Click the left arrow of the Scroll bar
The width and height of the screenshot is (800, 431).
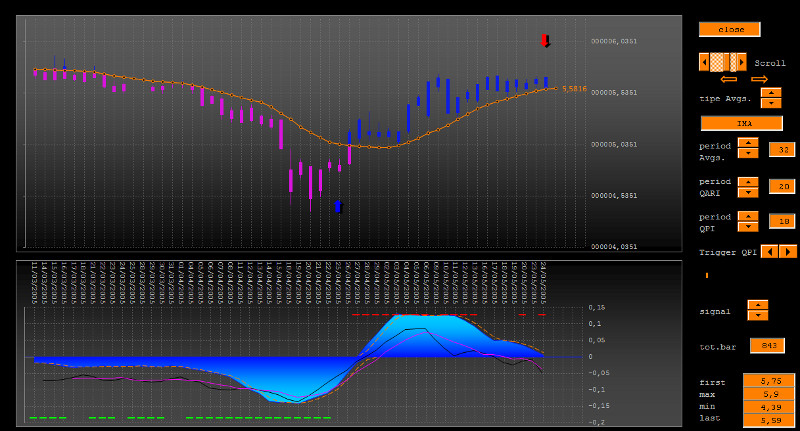703,62
